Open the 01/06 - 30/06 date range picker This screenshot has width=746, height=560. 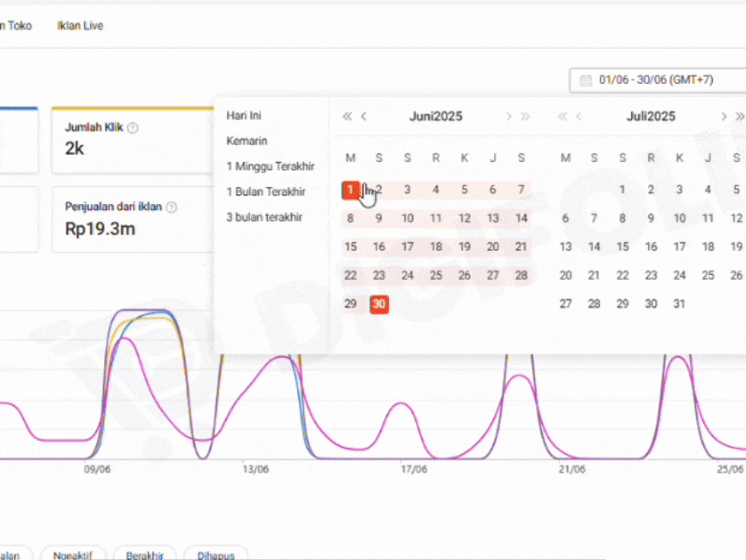(657, 80)
